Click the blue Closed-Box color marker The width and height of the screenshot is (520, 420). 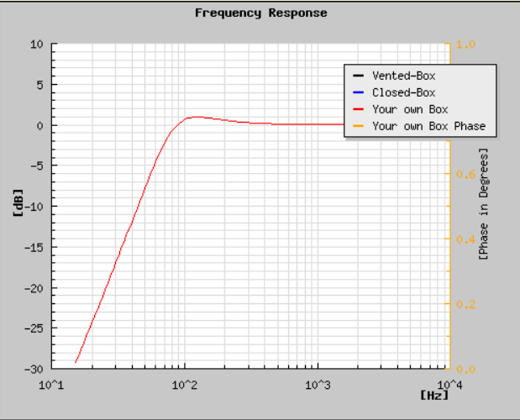359,92
